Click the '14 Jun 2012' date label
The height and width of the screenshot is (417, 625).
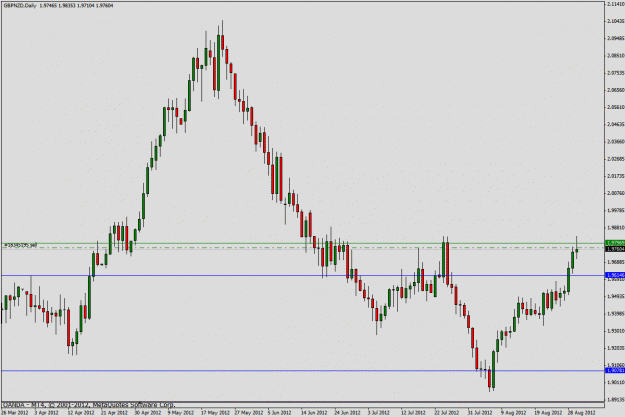(315, 413)
